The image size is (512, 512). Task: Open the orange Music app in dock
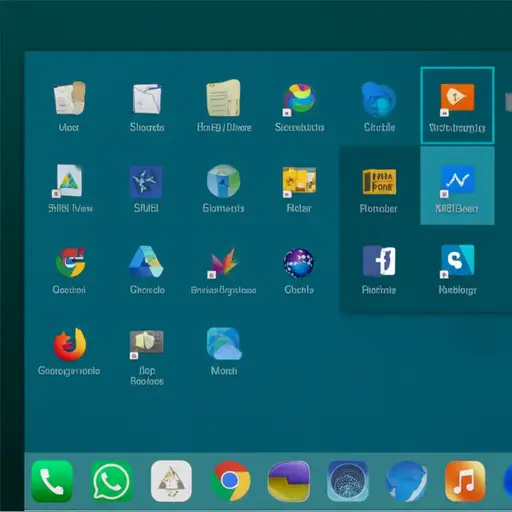coord(465,481)
